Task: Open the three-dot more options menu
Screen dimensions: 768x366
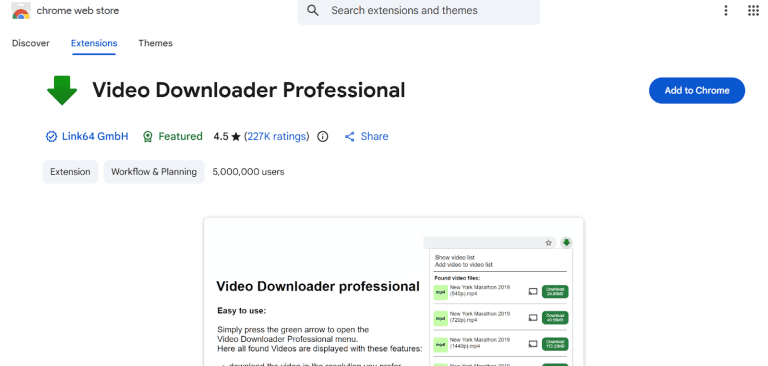Action: (x=726, y=10)
